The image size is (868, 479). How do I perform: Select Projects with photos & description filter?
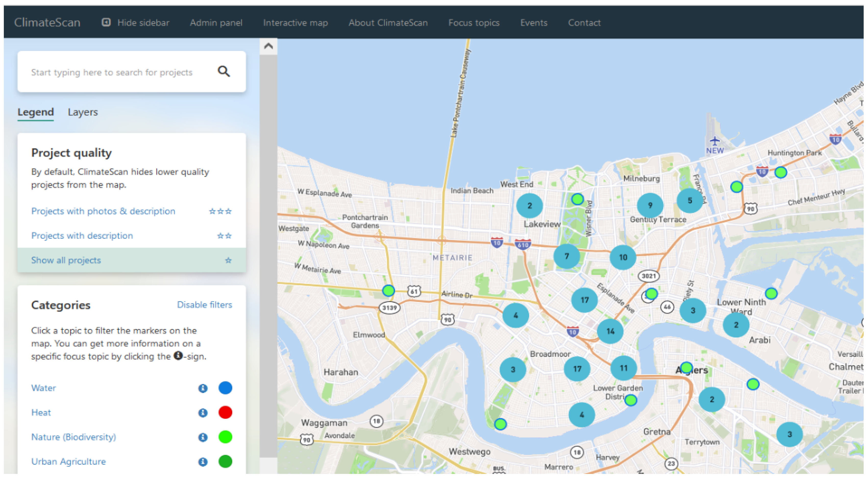[x=103, y=211]
